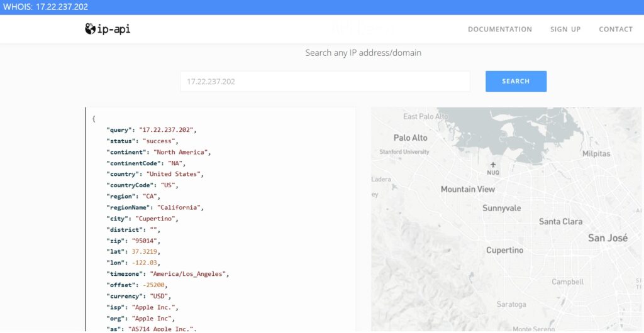Click the Santa Clara map label
Screen dimensions: 644x333
[560, 221]
